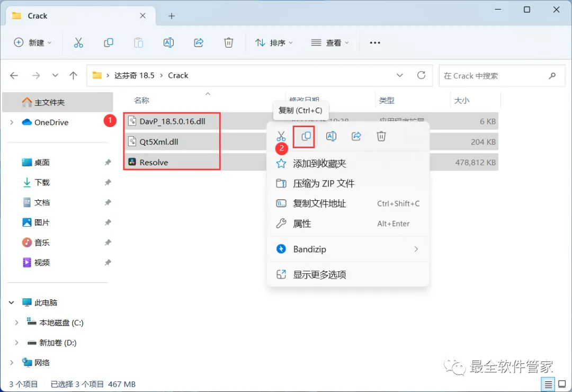Viewport: 572px width, 392px height.
Task: Click the 478,812 KB size cell
Action: pos(475,163)
